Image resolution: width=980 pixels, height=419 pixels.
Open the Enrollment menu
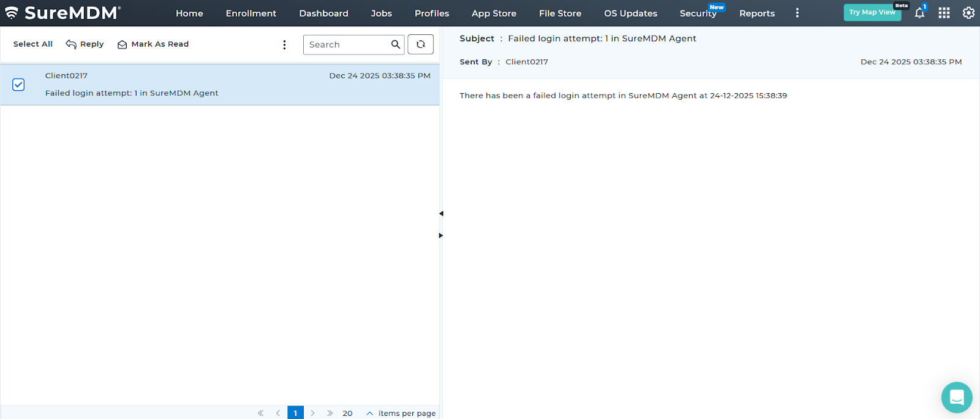tap(251, 13)
